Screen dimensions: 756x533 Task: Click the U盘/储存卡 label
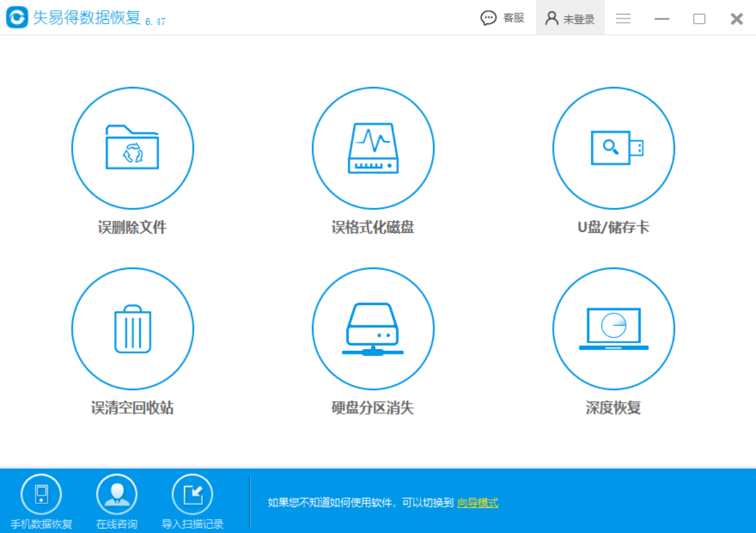[x=613, y=227]
